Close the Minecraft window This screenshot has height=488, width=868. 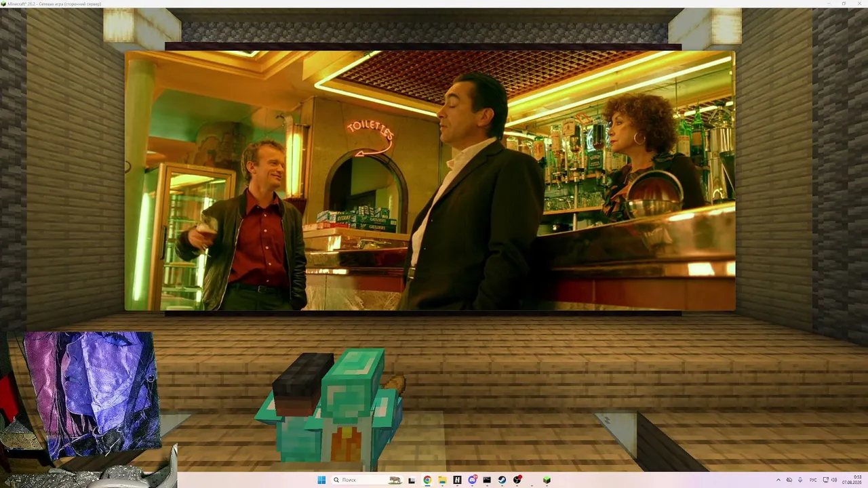point(860,3)
